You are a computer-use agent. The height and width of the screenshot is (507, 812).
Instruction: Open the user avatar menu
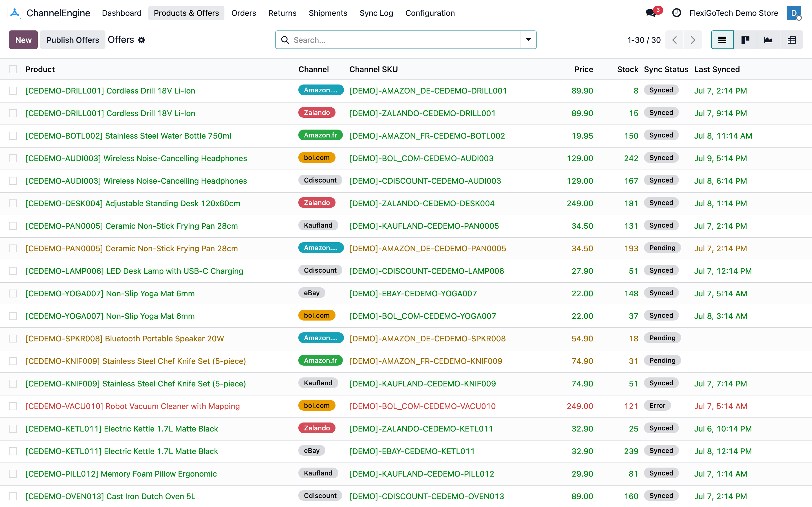(x=794, y=13)
